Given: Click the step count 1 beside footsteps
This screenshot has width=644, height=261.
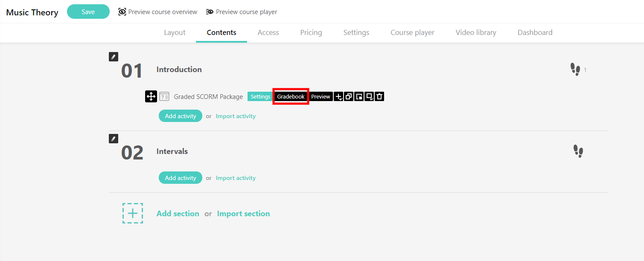Looking at the screenshot, I should point(585,70).
